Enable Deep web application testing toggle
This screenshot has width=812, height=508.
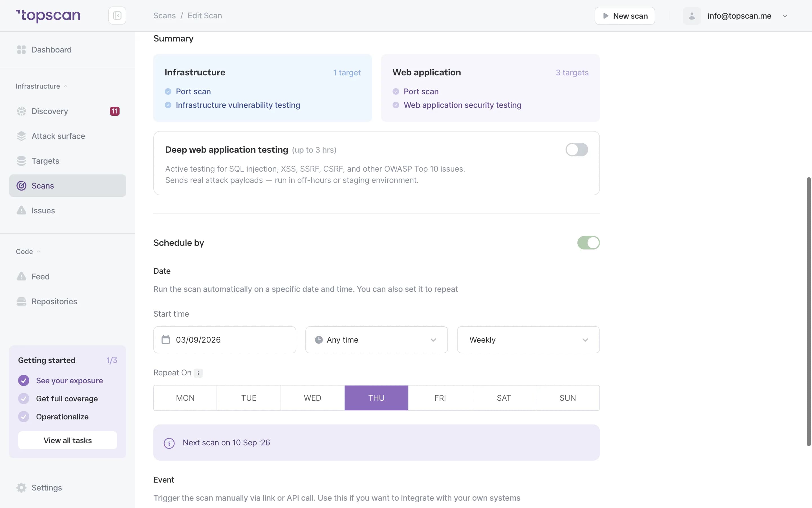[577, 150]
